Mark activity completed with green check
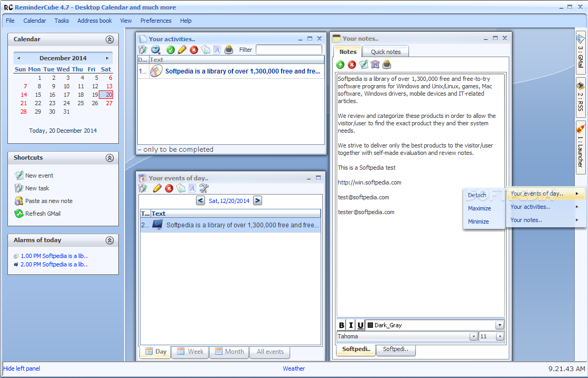588x378 pixels. 171,50
